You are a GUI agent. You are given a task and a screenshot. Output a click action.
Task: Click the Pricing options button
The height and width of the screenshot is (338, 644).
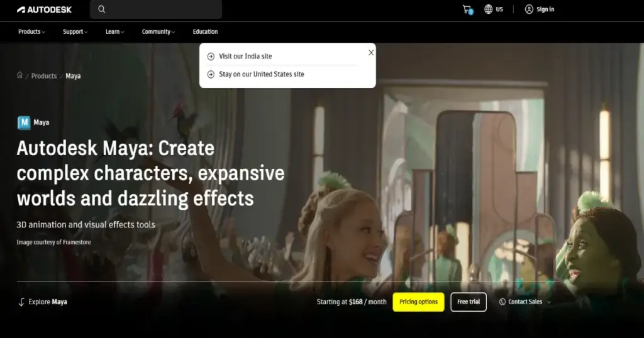pyautogui.click(x=418, y=302)
